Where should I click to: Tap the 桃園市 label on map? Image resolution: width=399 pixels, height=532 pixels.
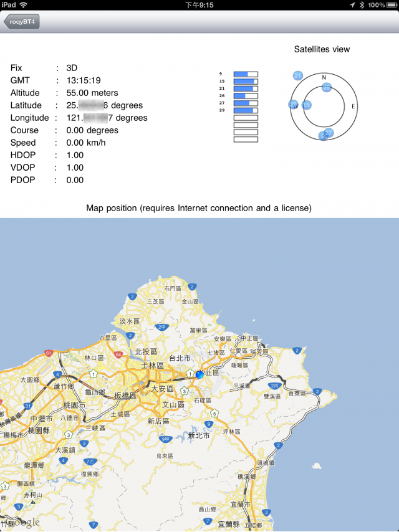click(74, 405)
